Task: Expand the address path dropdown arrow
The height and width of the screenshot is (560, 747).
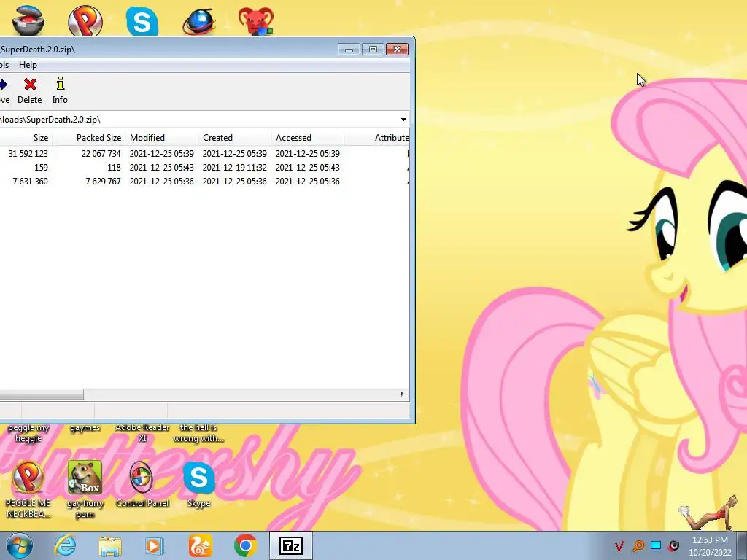Action: (x=403, y=120)
